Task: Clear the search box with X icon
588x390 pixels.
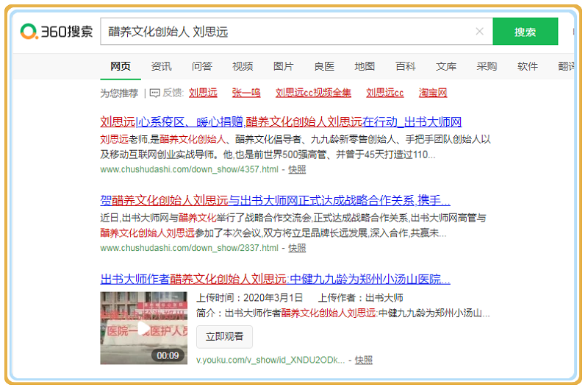Action: 479,32
